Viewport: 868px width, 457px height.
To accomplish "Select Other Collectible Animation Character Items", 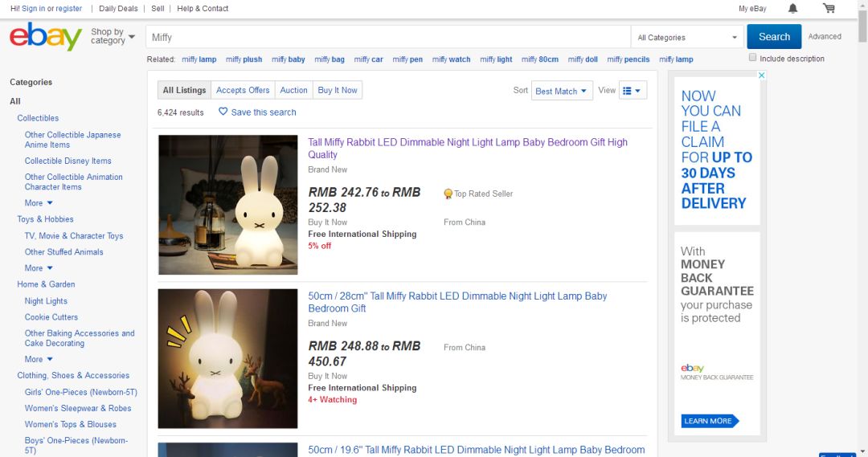I will 74,182.
